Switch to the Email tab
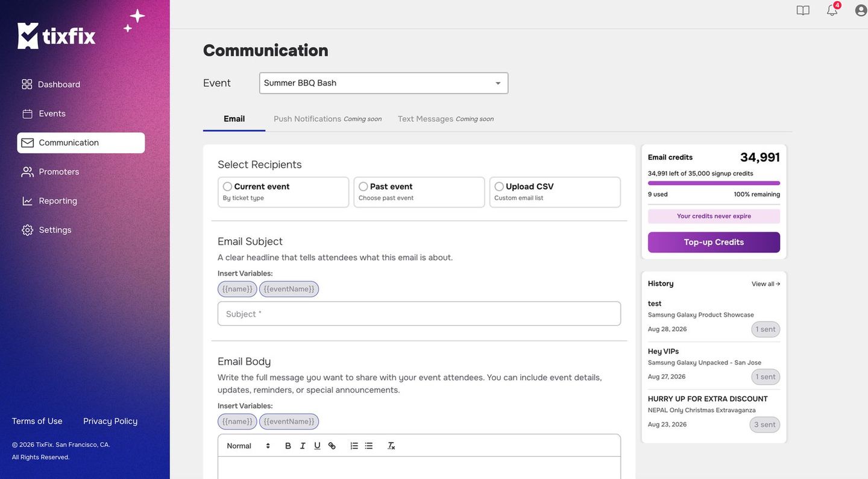This screenshot has width=868, height=479. tap(234, 119)
